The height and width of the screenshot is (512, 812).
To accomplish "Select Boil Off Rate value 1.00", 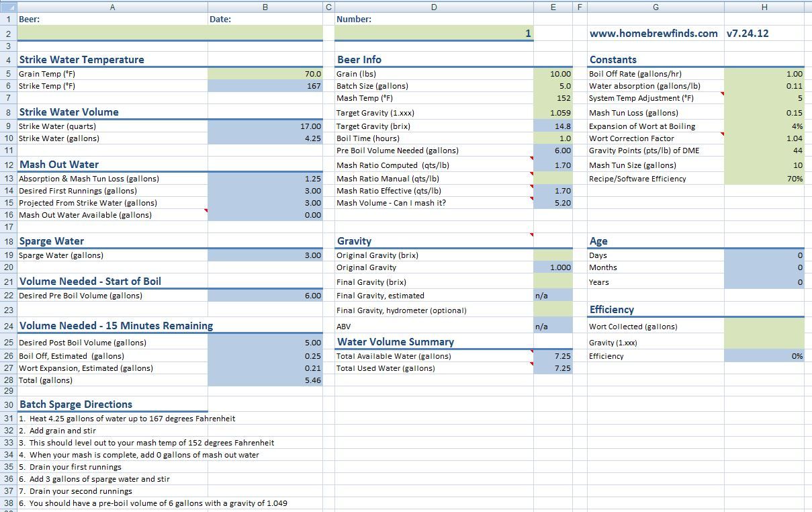I will (x=764, y=74).
